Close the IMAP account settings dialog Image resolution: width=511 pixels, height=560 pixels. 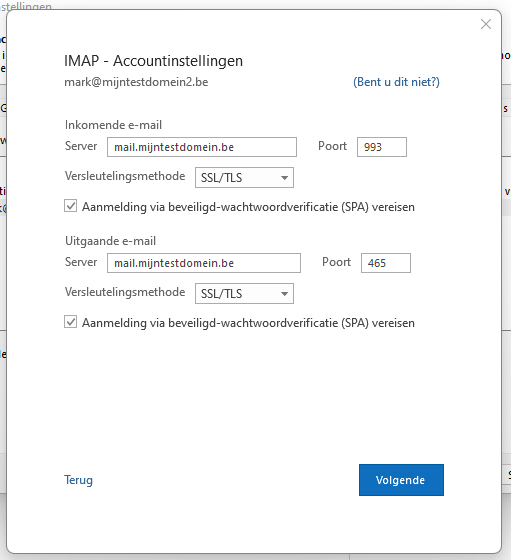point(486,24)
